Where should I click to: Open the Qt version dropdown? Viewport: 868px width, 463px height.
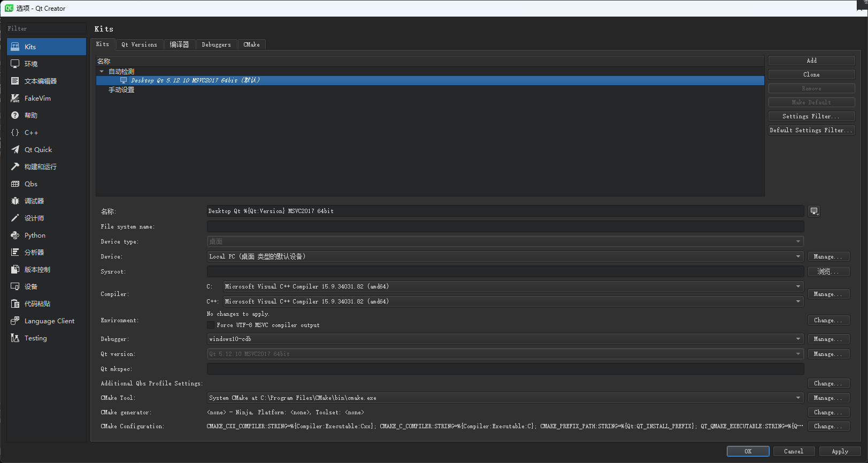[505, 354]
